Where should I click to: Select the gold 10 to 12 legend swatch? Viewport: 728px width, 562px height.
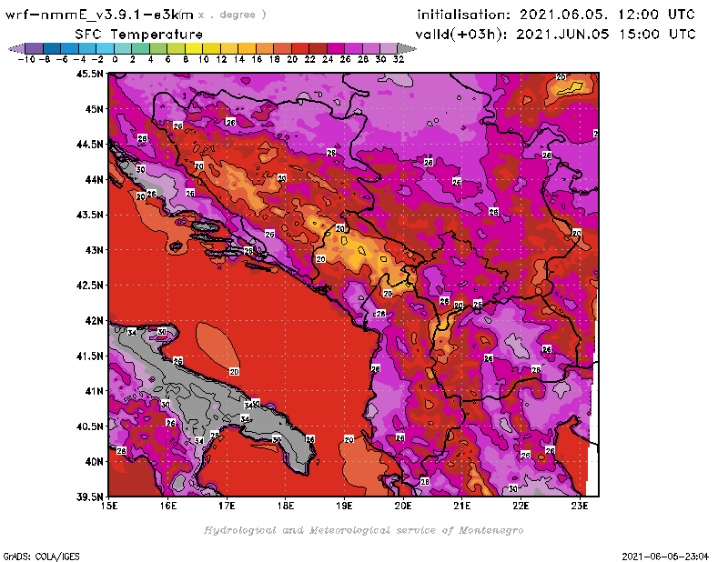click(x=211, y=48)
